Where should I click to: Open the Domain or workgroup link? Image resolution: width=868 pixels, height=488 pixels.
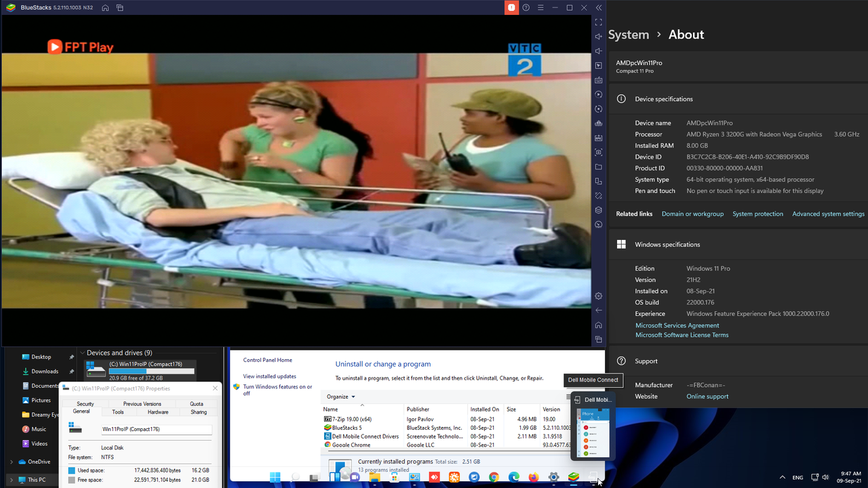[x=692, y=214]
